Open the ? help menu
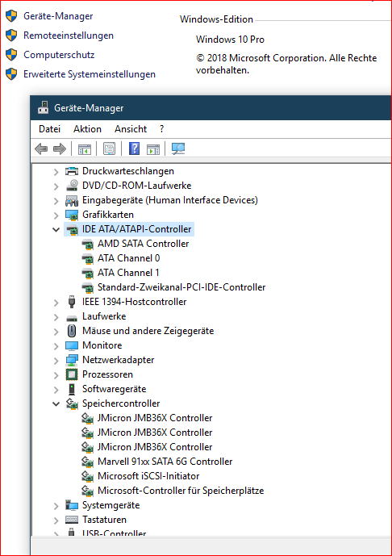 (x=161, y=129)
